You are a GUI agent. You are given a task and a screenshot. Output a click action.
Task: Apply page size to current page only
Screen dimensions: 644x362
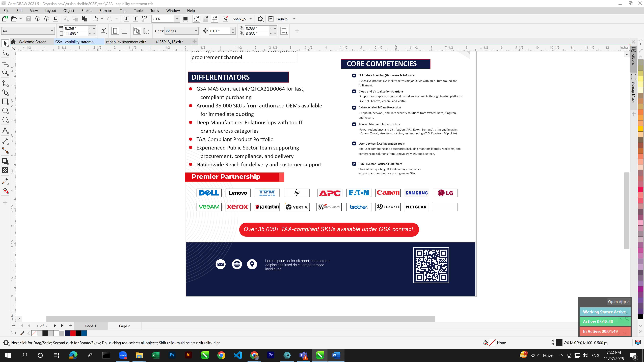click(146, 31)
